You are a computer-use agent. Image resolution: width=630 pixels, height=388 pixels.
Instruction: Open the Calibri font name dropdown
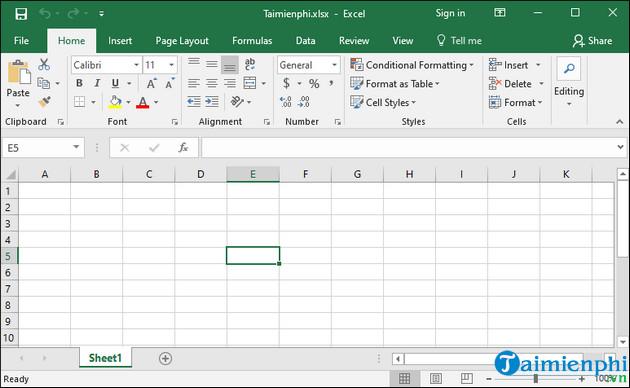point(136,65)
